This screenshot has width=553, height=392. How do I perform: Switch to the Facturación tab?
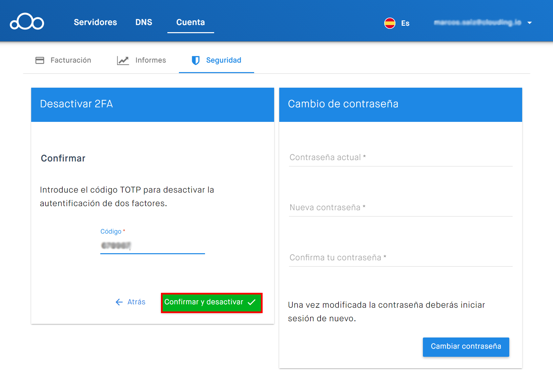tap(70, 60)
